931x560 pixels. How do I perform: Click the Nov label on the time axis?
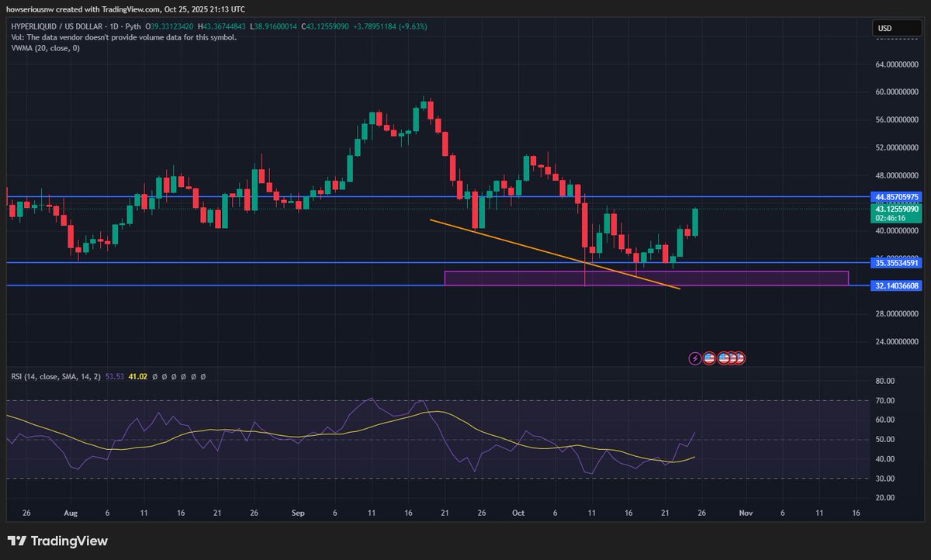tap(746, 513)
